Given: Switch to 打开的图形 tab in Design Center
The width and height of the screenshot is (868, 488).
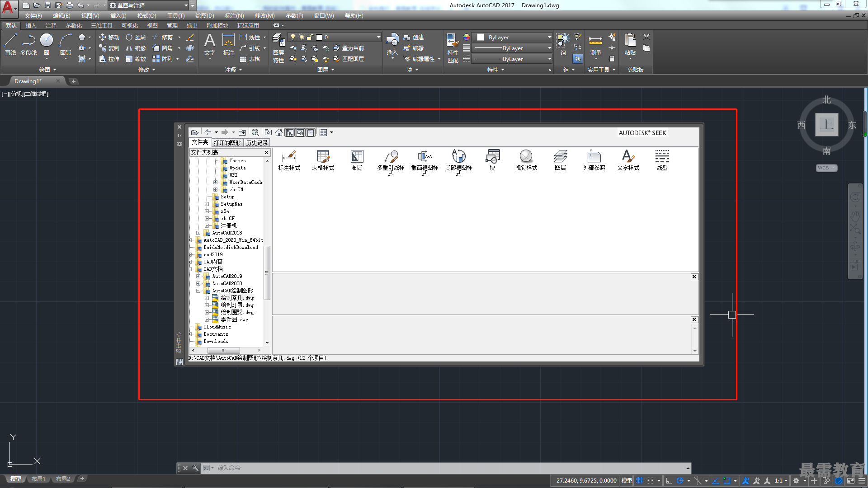Looking at the screenshot, I should (x=227, y=142).
